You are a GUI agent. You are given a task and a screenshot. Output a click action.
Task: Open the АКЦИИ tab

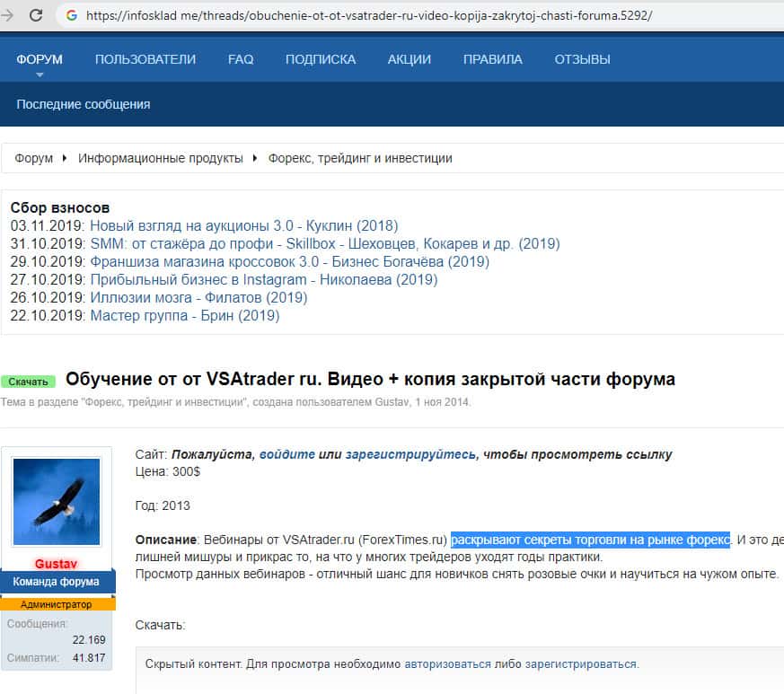coord(409,59)
